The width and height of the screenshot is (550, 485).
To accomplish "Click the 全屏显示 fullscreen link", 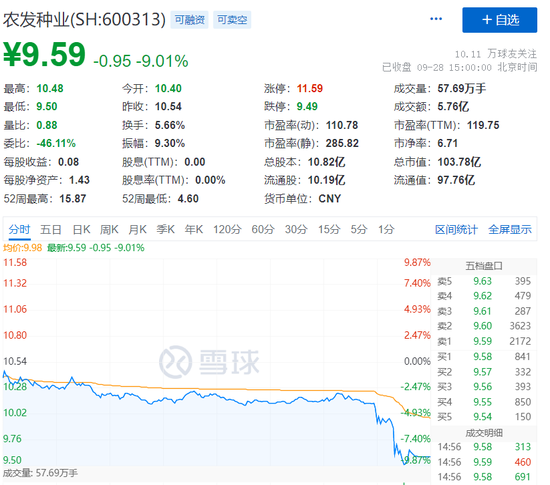I will pos(510,230).
